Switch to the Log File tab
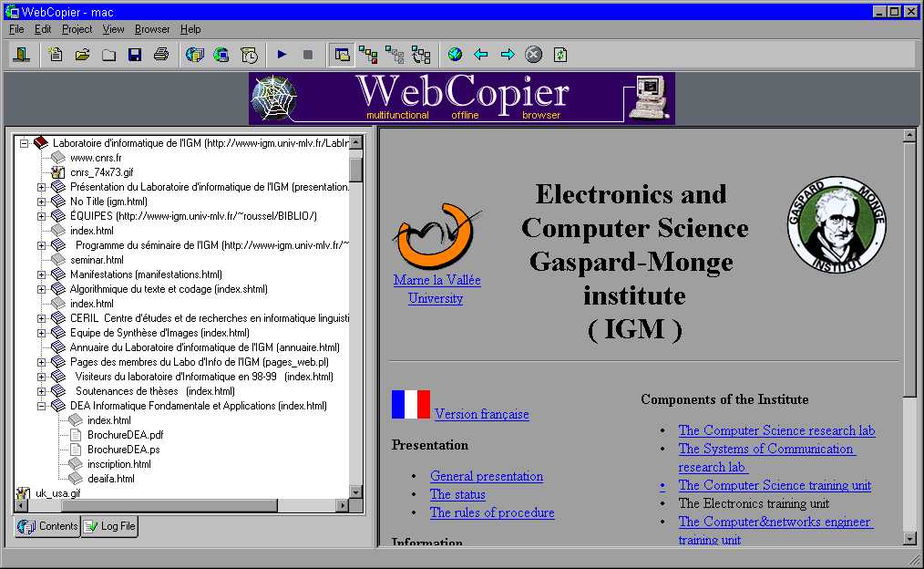The image size is (924, 569). (109, 526)
